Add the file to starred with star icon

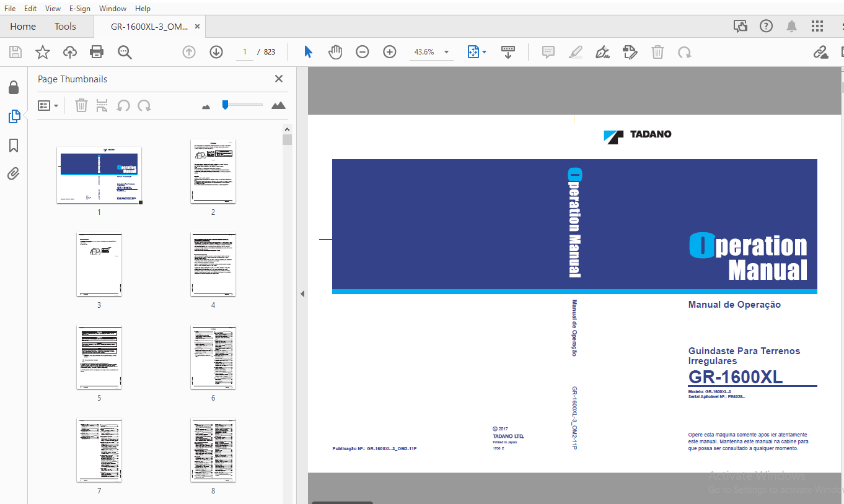pyautogui.click(x=43, y=53)
